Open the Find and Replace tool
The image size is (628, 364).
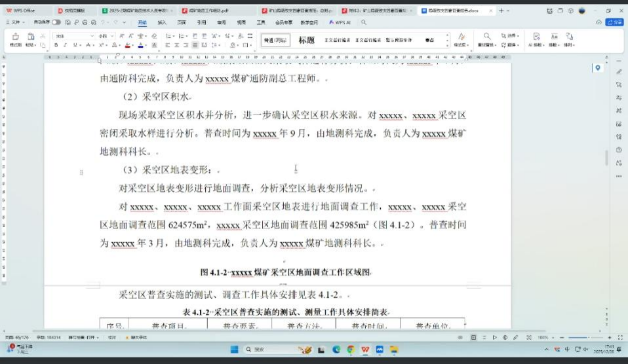point(486,40)
